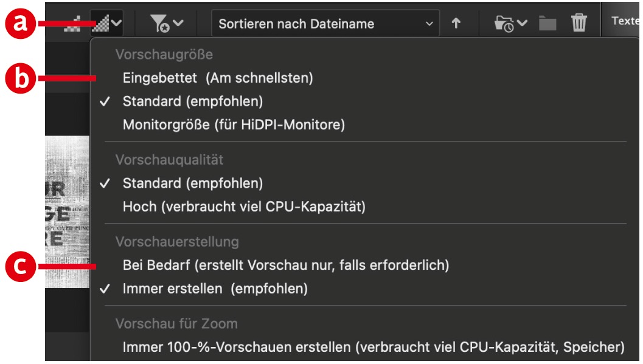Toggle checked Standard option under Vorschauqualität
Viewport: 643px width, 364px height.
click(x=192, y=183)
